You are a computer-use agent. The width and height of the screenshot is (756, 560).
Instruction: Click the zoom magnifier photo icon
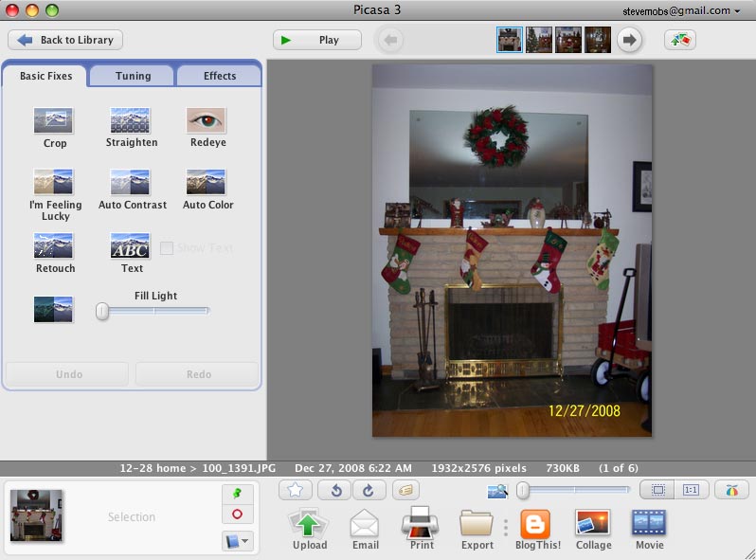(497, 491)
